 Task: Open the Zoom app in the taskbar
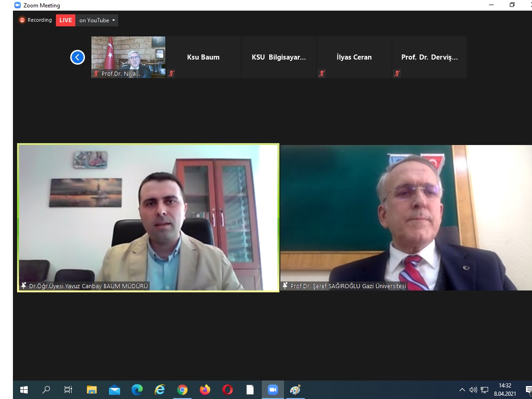(x=273, y=390)
